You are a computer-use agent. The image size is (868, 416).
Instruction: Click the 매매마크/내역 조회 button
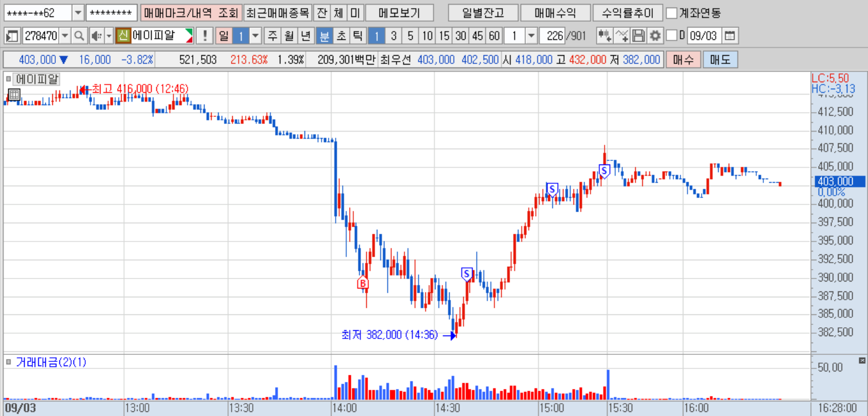(191, 12)
